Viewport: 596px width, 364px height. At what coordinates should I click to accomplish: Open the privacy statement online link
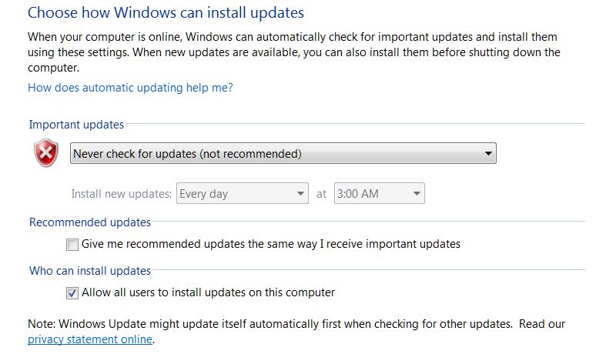90,339
